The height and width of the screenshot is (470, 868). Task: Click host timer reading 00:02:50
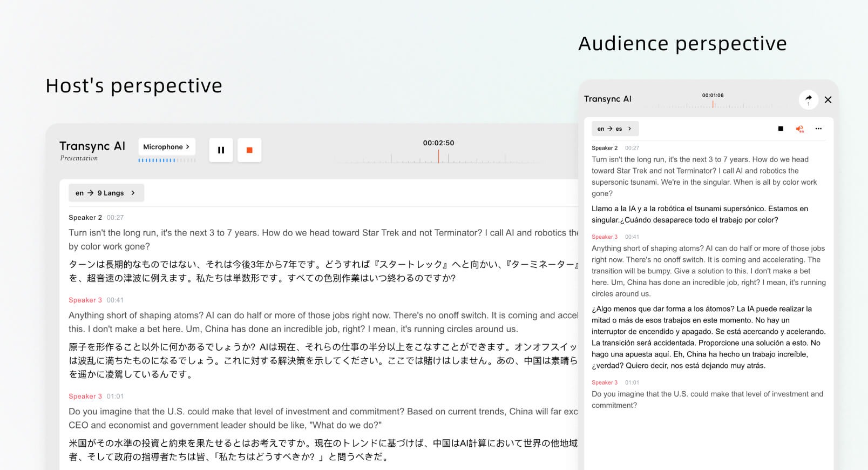point(438,143)
